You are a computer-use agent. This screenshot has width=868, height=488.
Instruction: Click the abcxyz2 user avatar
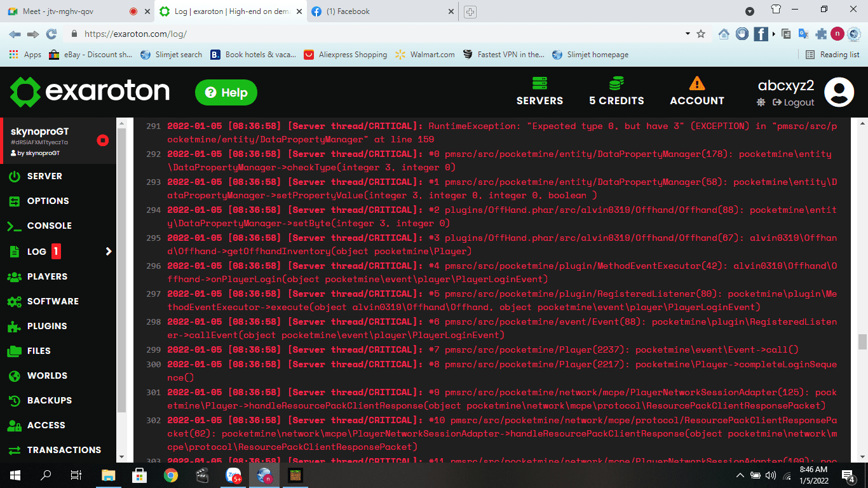(839, 92)
